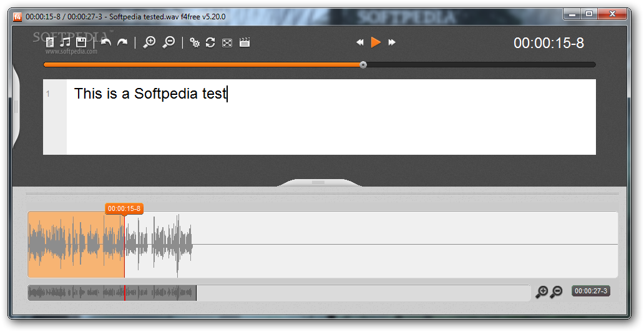Zoom out the waveform view
Image resolution: width=644 pixels, height=332 pixels.
pos(556,291)
